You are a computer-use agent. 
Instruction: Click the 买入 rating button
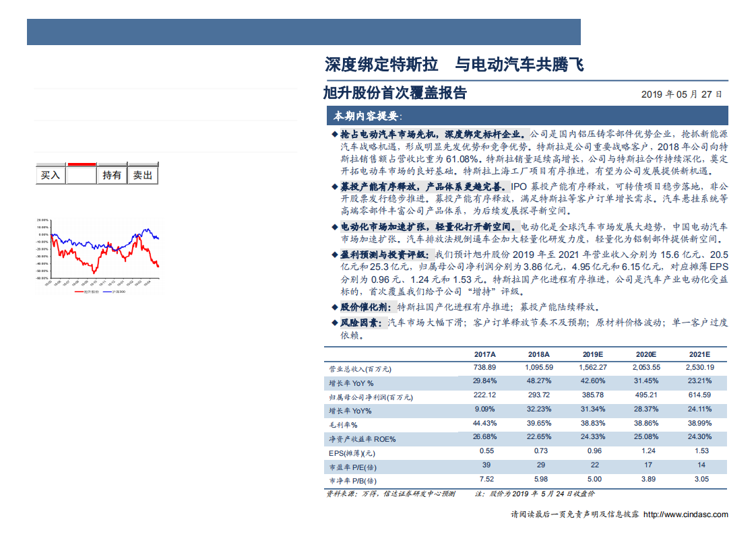tap(51, 174)
